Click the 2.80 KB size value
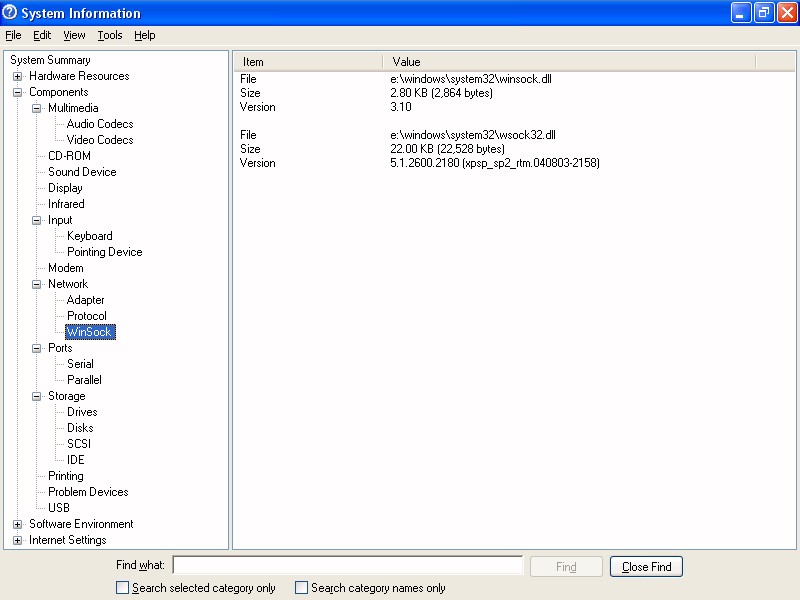 coord(441,93)
